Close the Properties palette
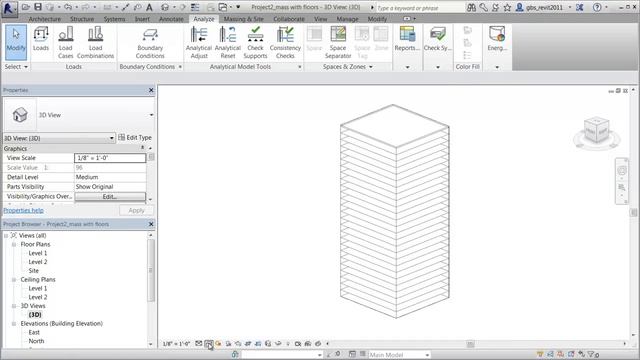 [x=151, y=90]
